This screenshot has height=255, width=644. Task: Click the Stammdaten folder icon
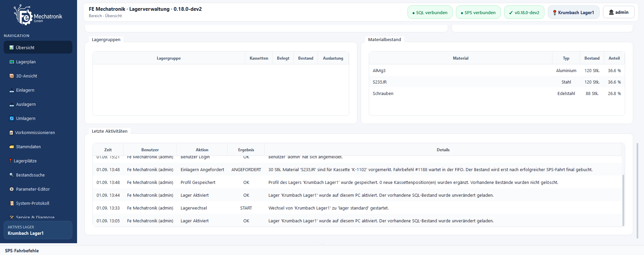point(12,147)
